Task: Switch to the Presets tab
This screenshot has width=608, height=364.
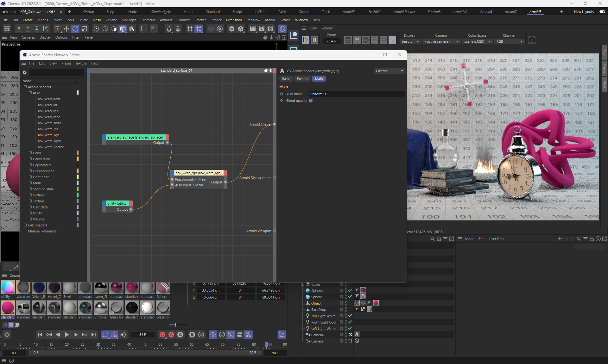Action: coord(302,79)
